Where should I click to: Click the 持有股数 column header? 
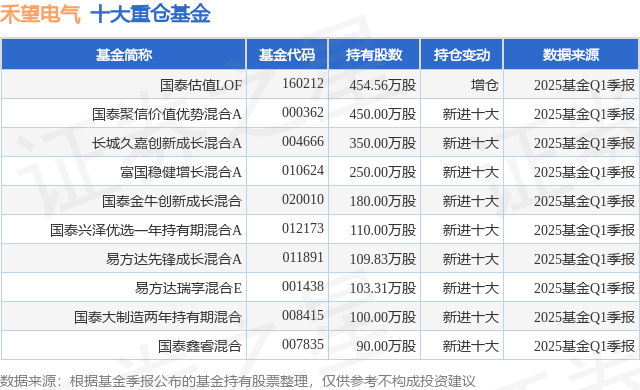(374, 55)
